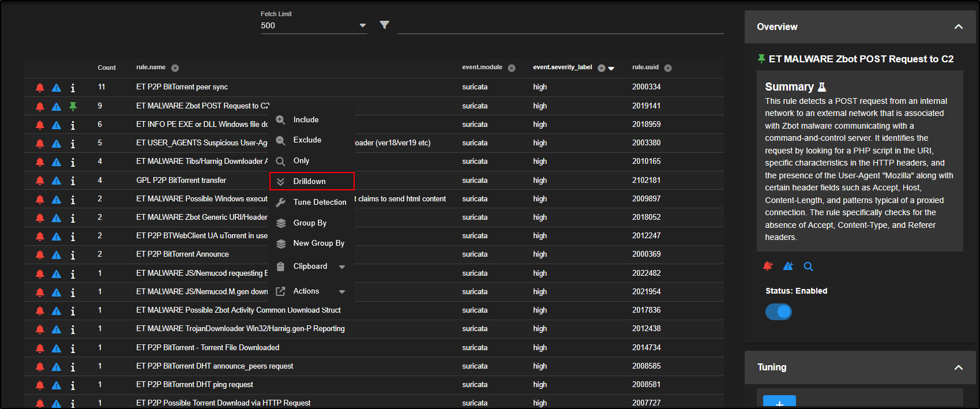Acknowledge the BitTorrent peer sync alert with the bell

pos(40,88)
